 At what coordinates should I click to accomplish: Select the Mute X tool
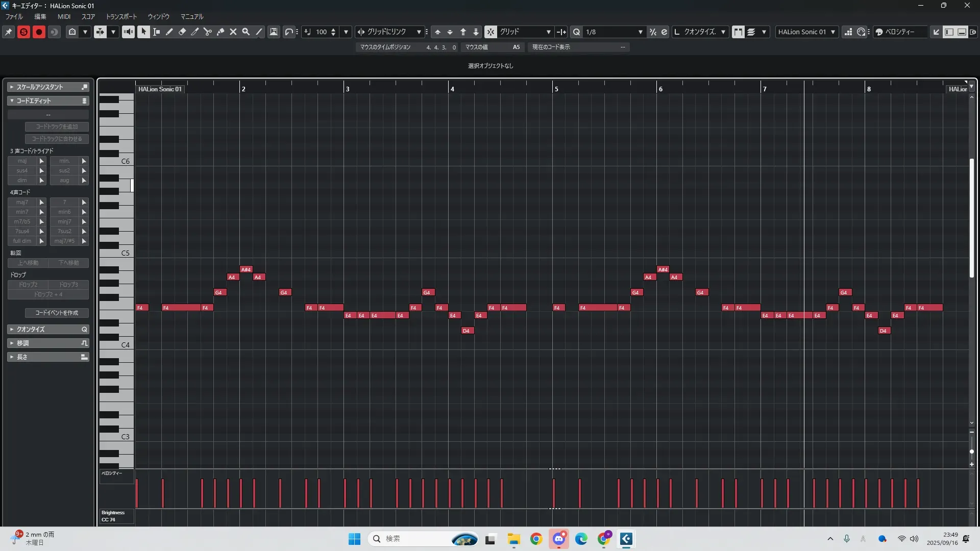(x=233, y=32)
